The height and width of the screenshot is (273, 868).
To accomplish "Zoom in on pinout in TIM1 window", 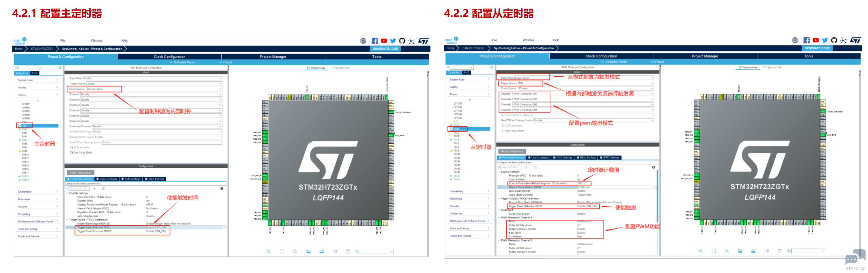I will 269,252.
